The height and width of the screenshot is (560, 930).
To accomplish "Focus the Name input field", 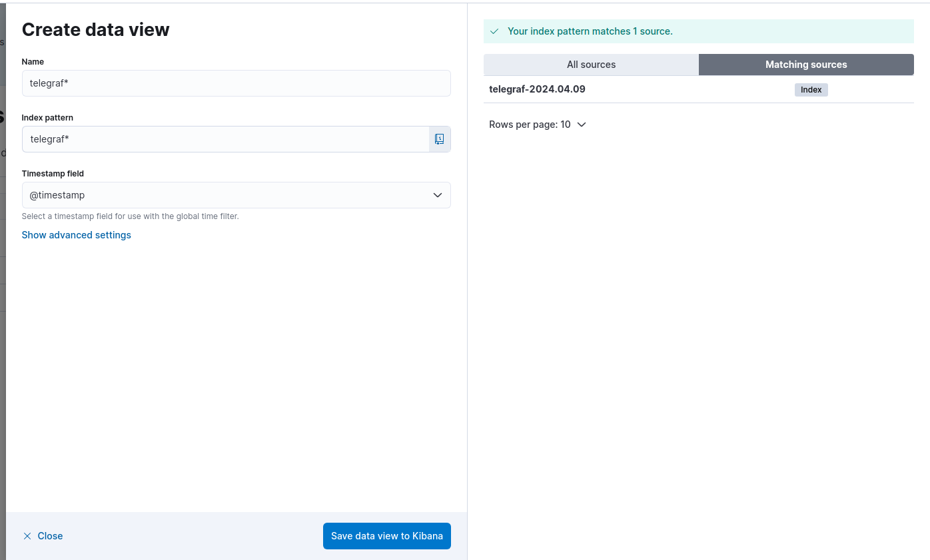I will 236,83.
